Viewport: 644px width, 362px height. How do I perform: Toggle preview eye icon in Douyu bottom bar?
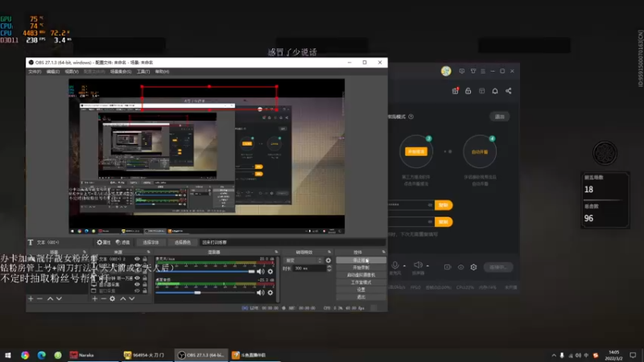(460, 267)
